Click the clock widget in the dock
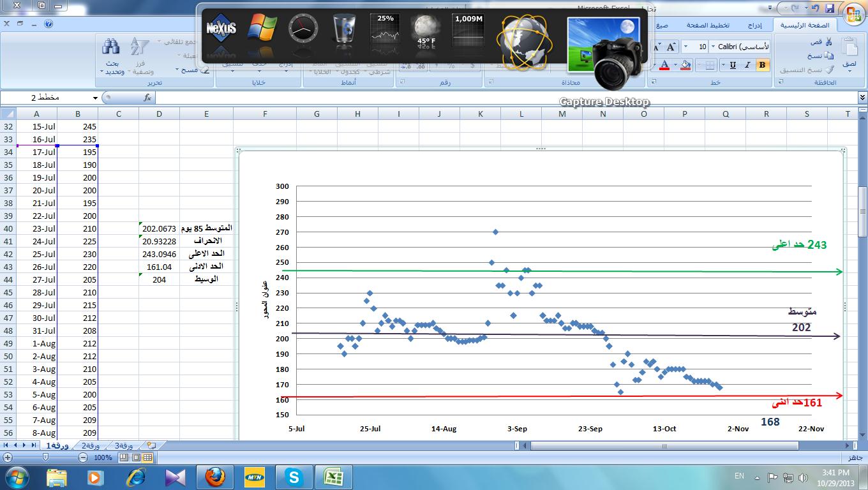 click(303, 29)
